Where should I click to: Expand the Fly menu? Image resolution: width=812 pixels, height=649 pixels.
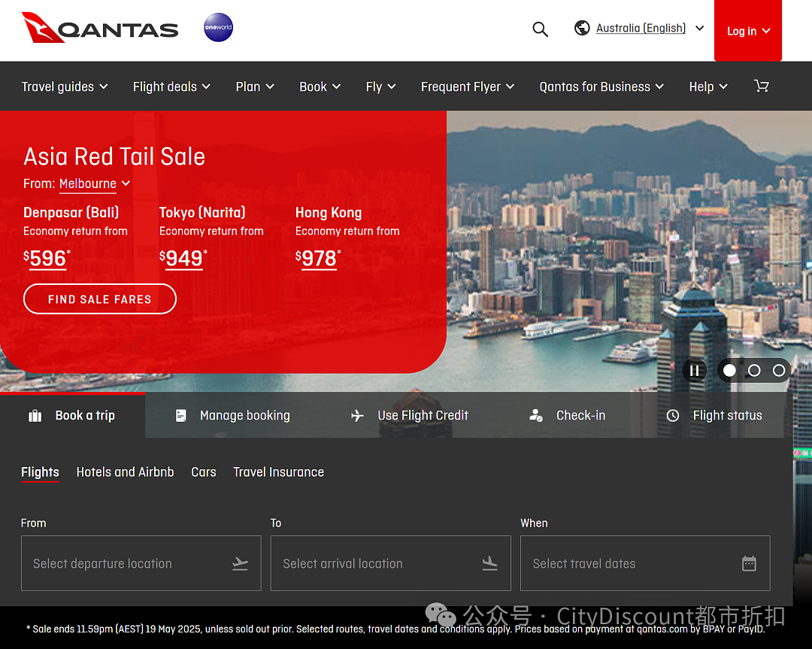click(x=380, y=86)
